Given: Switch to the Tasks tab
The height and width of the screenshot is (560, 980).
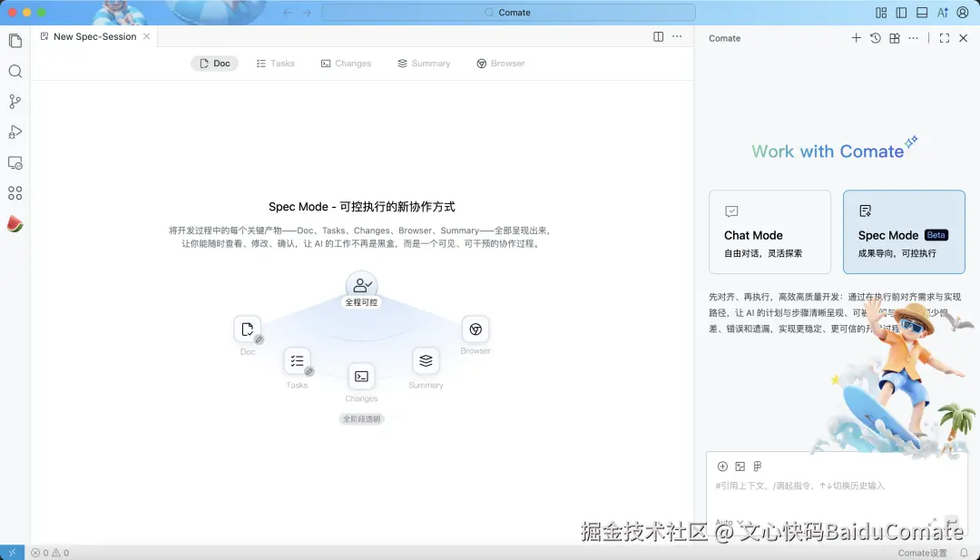Looking at the screenshot, I should (275, 64).
